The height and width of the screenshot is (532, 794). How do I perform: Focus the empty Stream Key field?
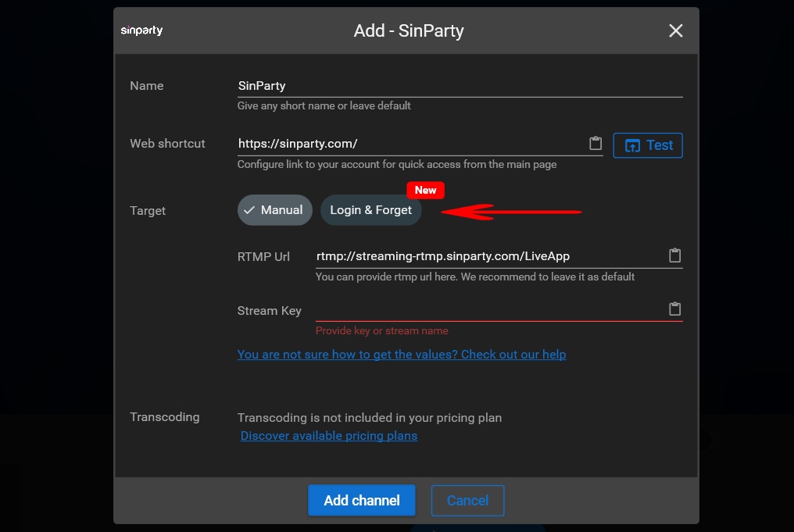tap(489, 310)
